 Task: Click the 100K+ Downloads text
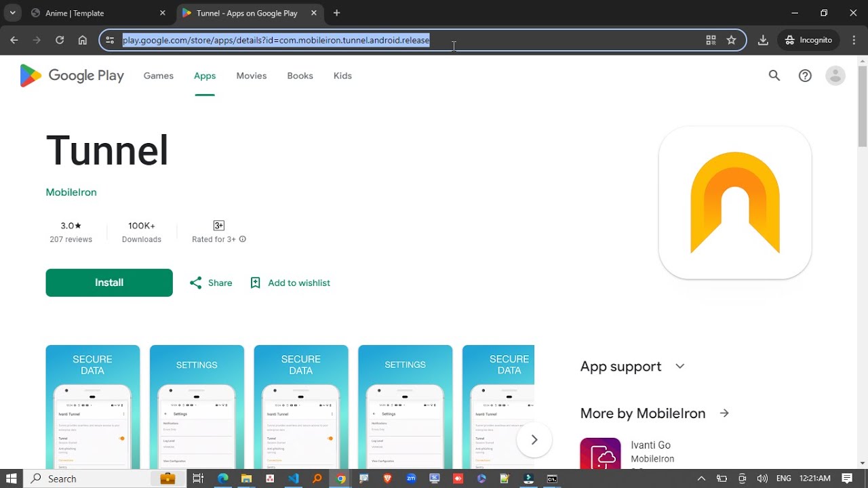click(x=142, y=232)
